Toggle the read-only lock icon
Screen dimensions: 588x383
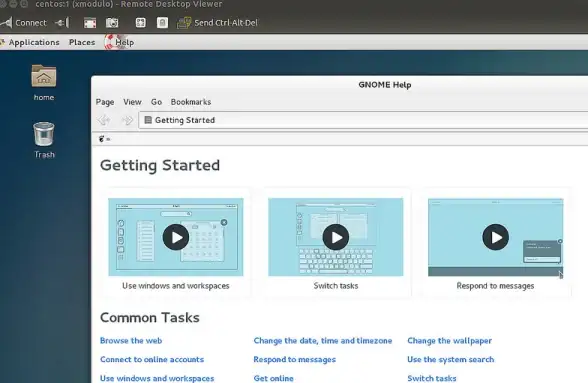pos(162,23)
